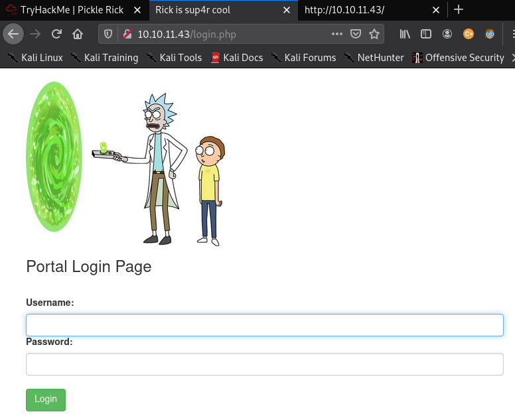This screenshot has width=515, height=420.
Task: Show insecure connection info icon
Action: pos(127,34)
